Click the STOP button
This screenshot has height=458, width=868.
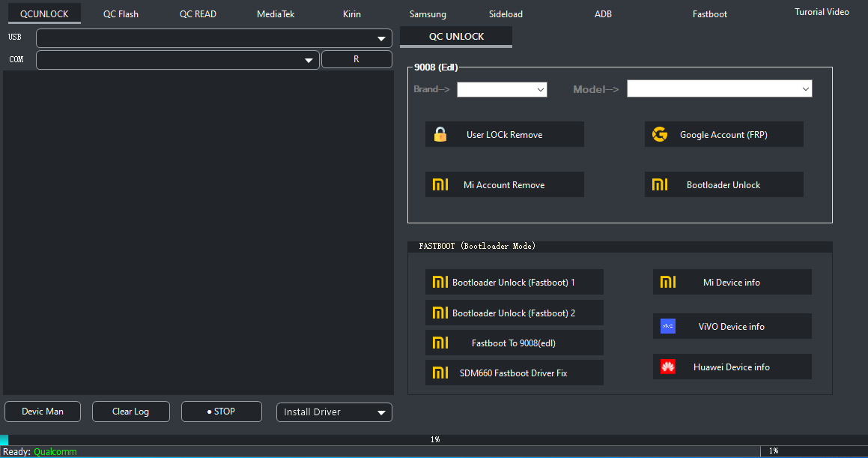click(x=222, y=412)
